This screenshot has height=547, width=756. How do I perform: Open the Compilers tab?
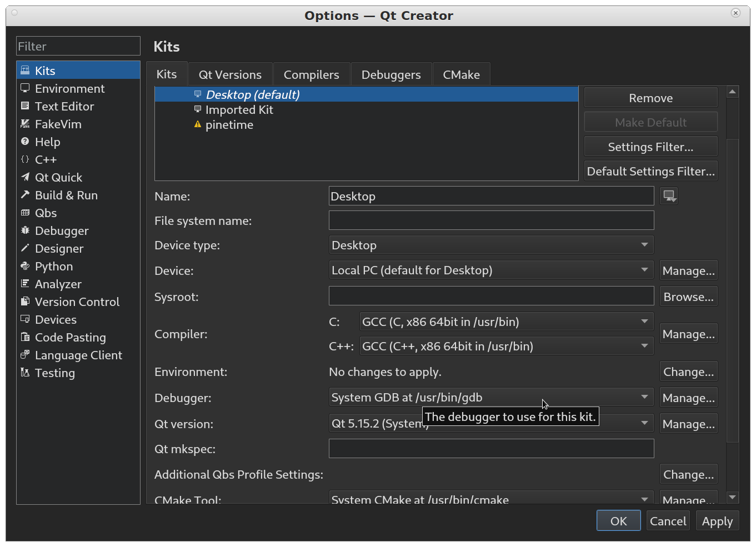coord(311,74)
